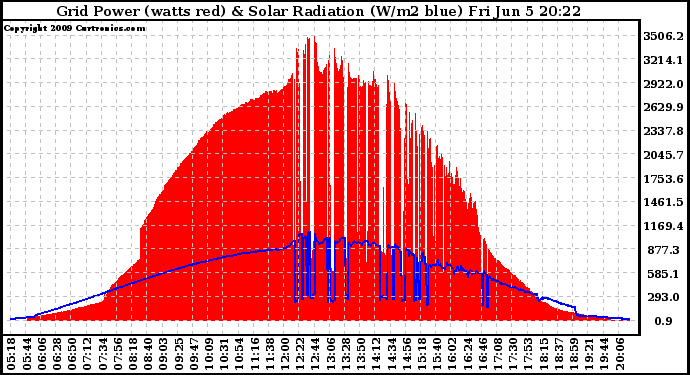The image size is (690, 375).
Task: Click the 09:25 time label
Action: (x=177, y=354)
